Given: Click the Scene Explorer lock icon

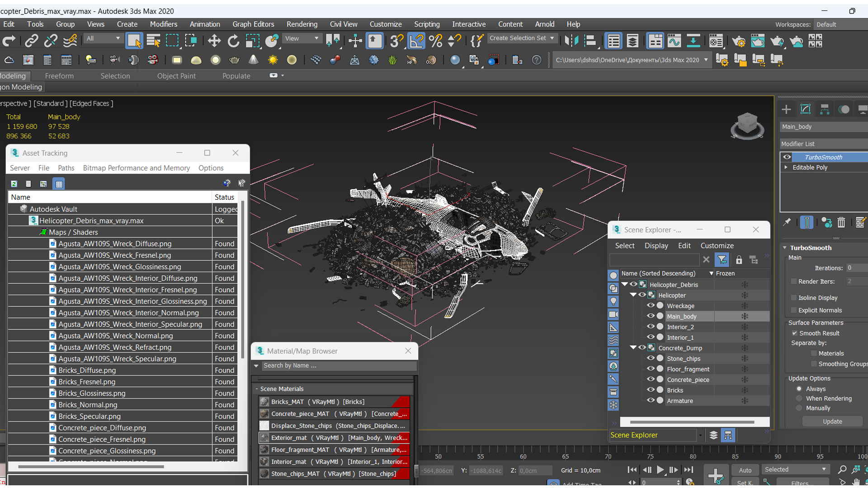Looking at the screenshot, I should [x=739, y=259].
